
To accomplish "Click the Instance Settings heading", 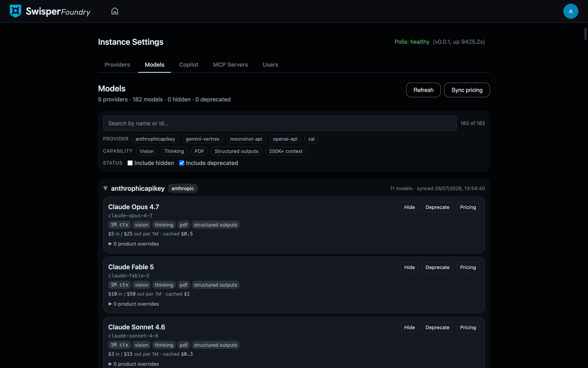I will coord(131,42).
